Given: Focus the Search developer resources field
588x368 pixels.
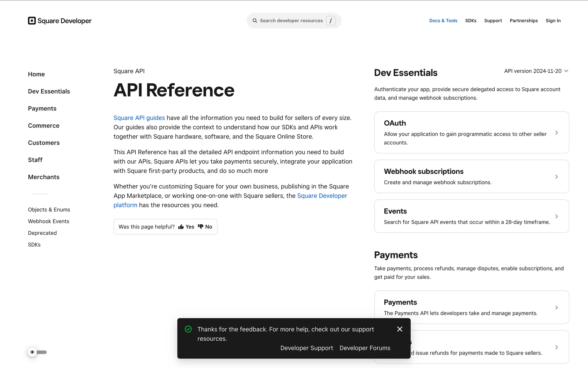Looking at the screenshot, I should (x=291, y=21).
